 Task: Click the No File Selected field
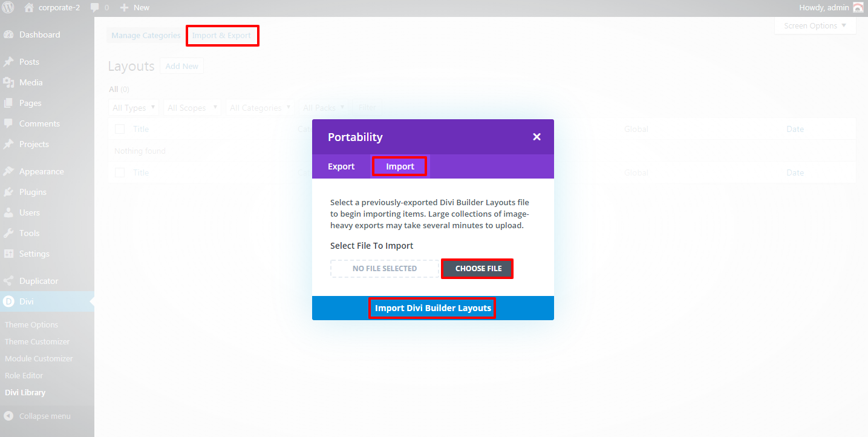click(385, 269)
